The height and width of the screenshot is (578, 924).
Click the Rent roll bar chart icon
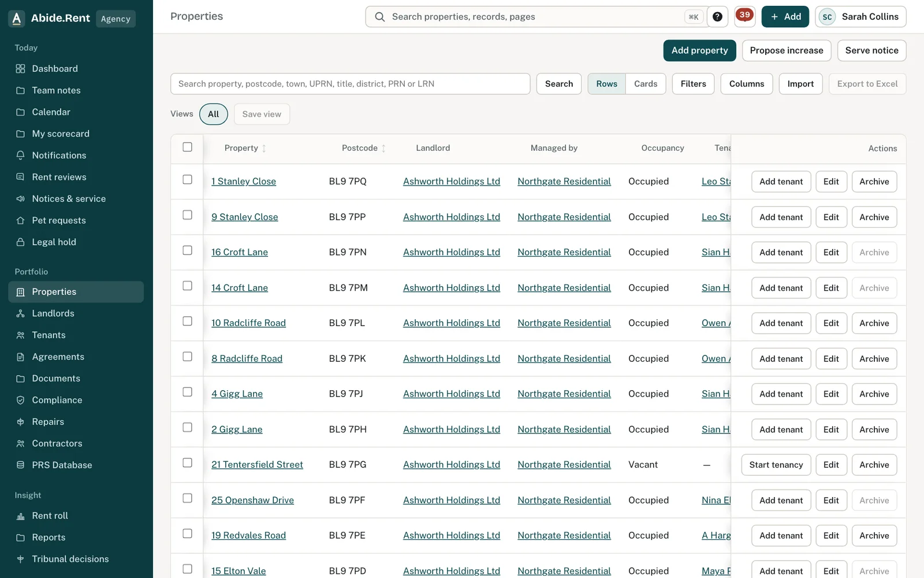pos(20,516)
